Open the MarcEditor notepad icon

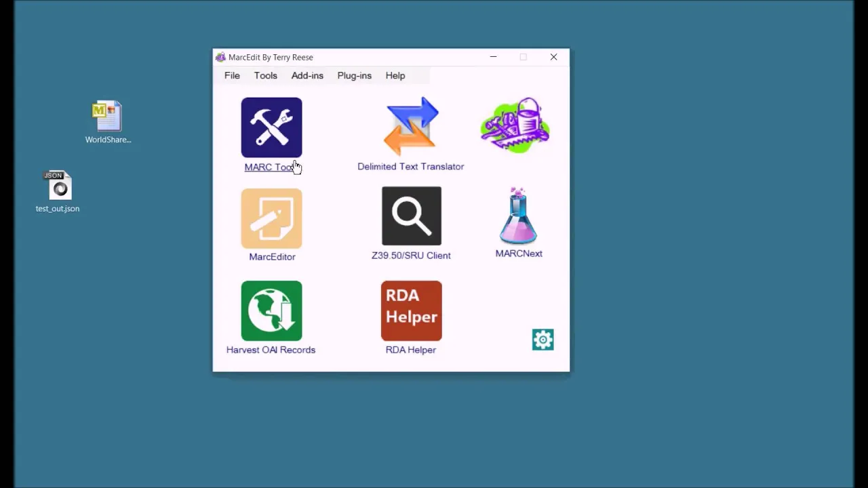271,218
